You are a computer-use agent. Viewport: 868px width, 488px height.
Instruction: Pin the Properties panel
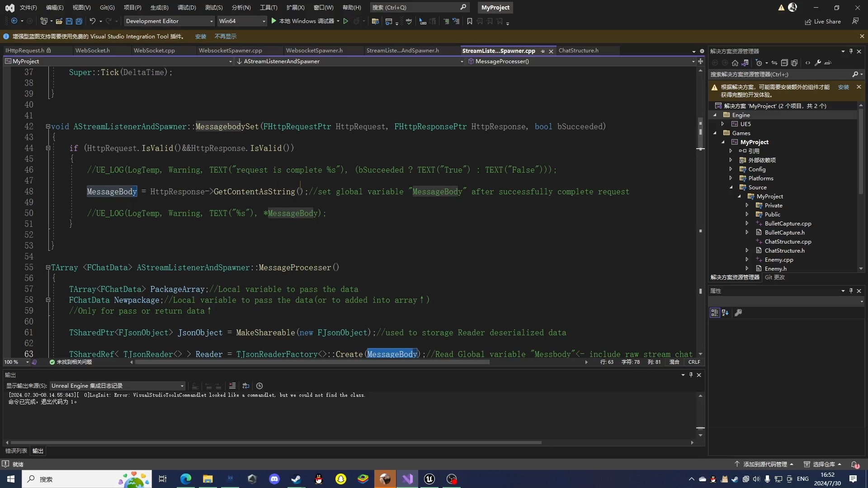coord(851,291)
